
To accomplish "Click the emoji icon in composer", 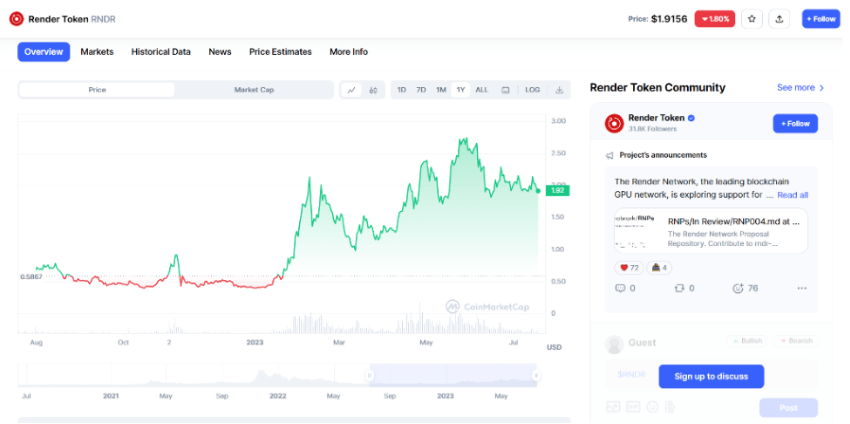I will coord(652,406).
